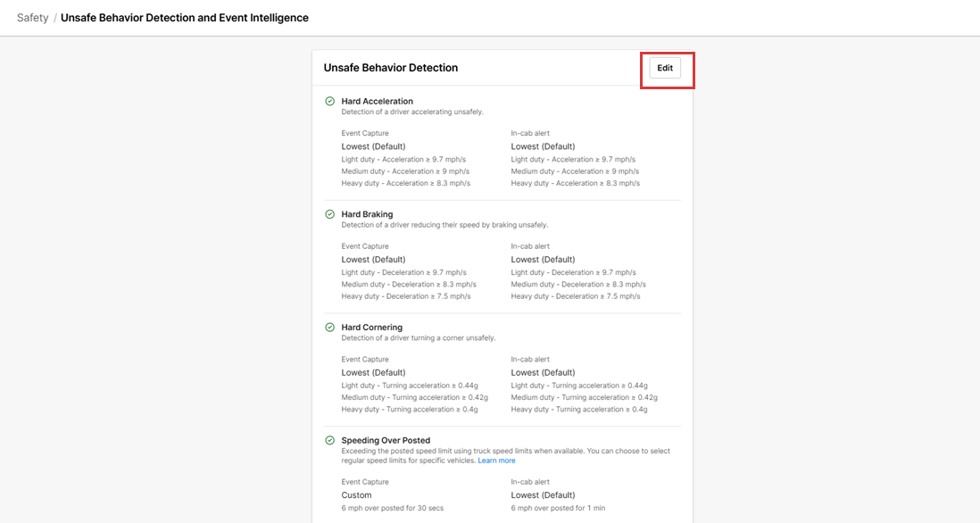This screenshot has height=523, width=980.
Task: Select the Speeding Over Posted section title
Action: point(386,441)
